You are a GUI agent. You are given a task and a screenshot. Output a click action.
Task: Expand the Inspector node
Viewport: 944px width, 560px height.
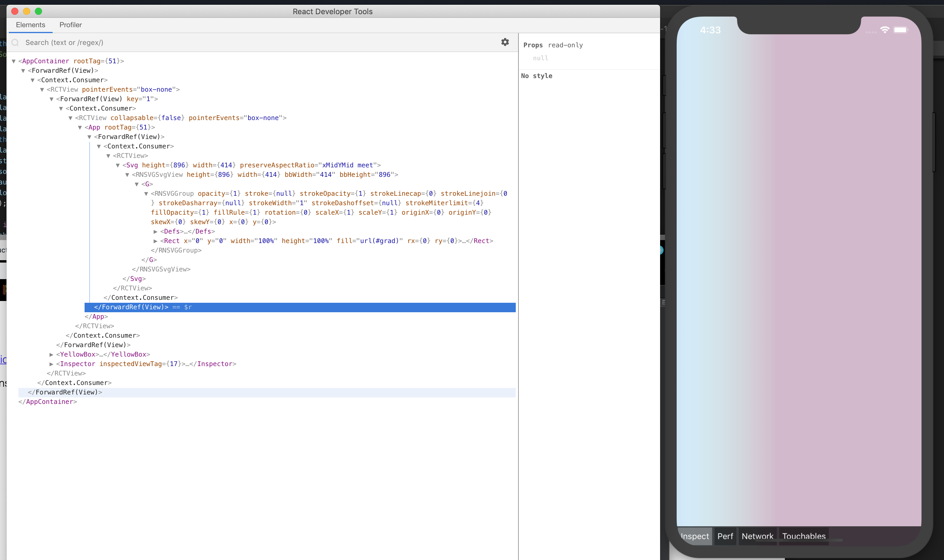[52, 364]
